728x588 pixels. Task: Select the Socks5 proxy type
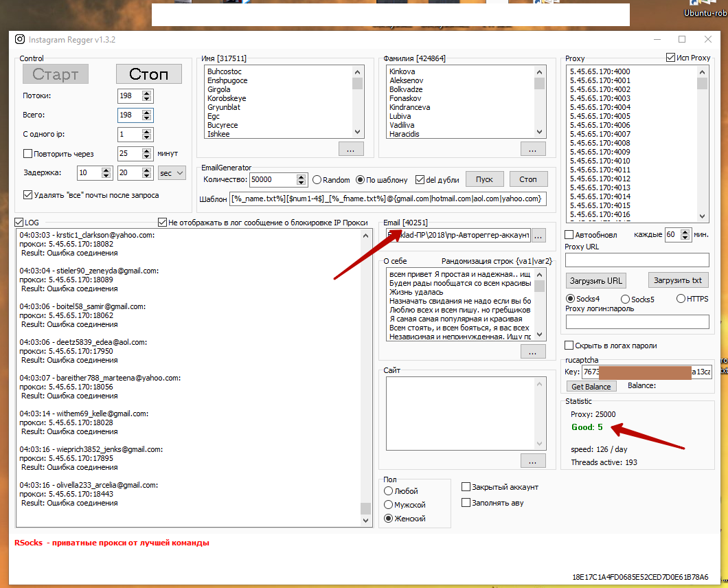point(625,299)
